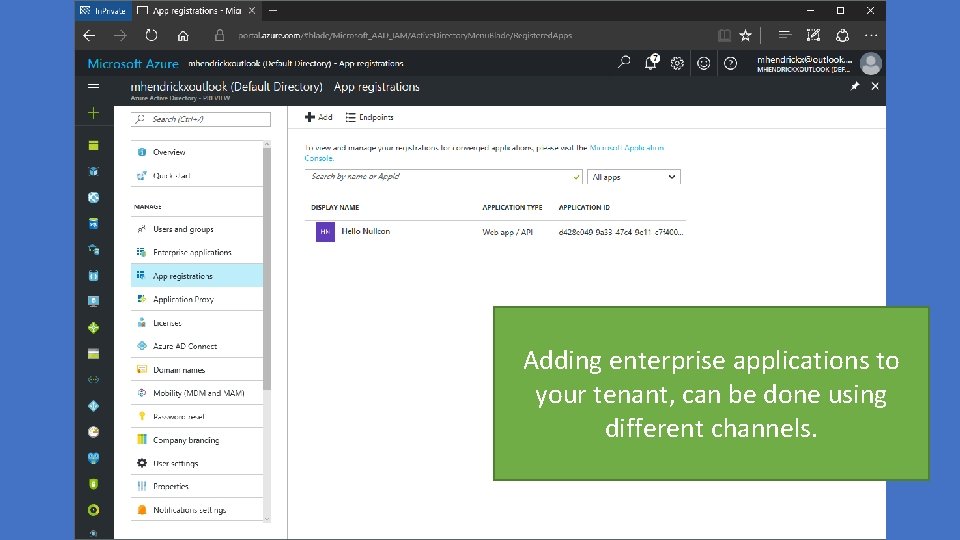Open Licenses menu item
This screenshot has width=960, height=540.
click(x=197, y=323)
